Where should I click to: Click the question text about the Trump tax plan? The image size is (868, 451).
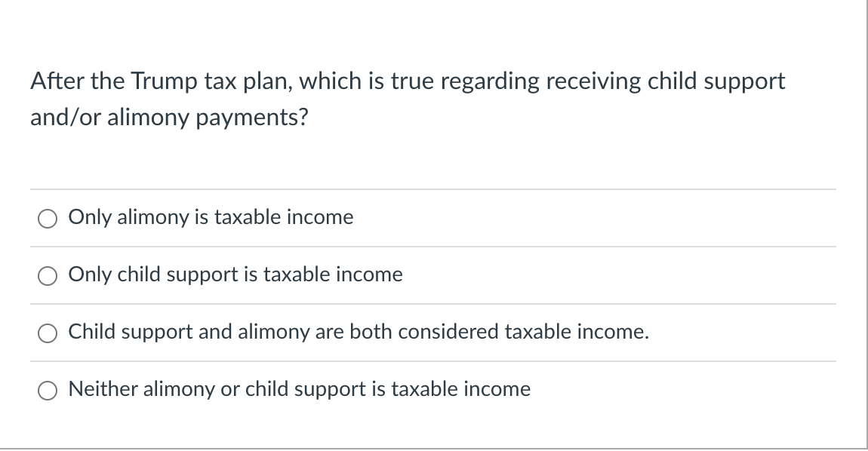(x=408, y=98)
